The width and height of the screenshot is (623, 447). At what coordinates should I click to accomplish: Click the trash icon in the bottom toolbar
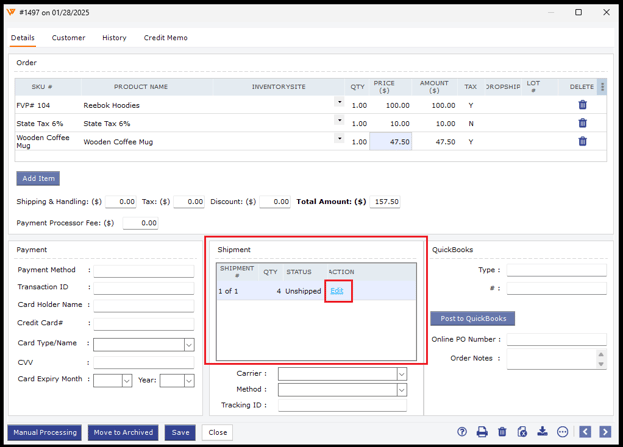[x=502, y=432]
